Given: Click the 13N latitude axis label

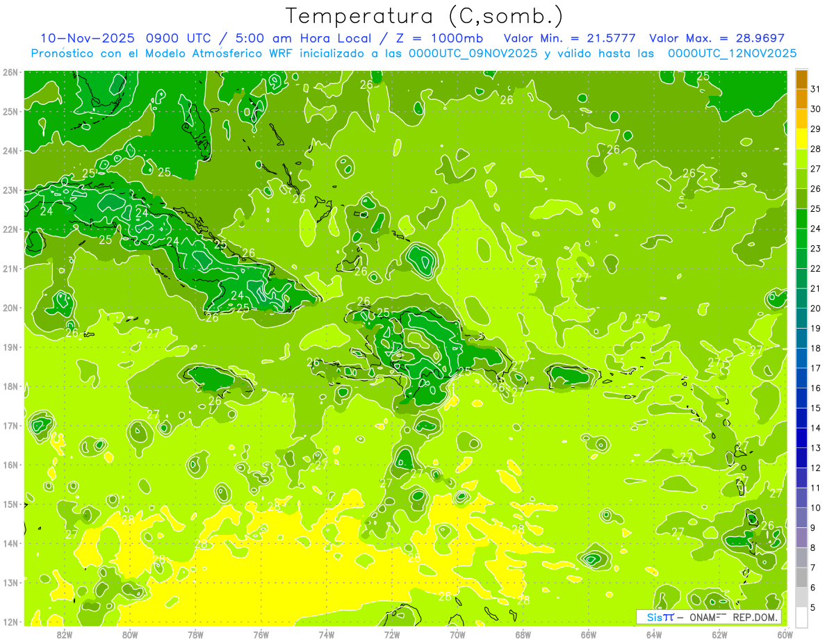Looking at the screenshot, I should point(10,582).
